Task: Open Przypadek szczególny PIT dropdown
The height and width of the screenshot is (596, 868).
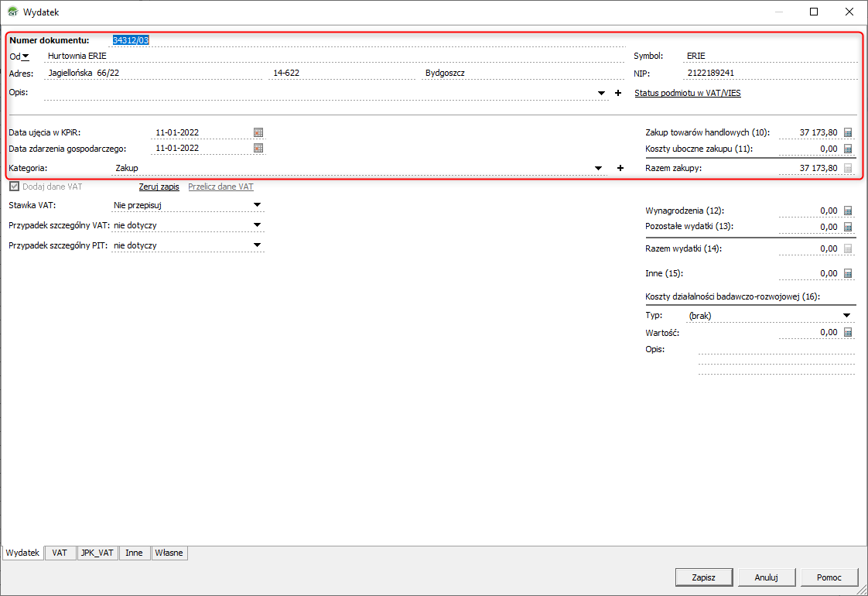Action: (257, 245)
